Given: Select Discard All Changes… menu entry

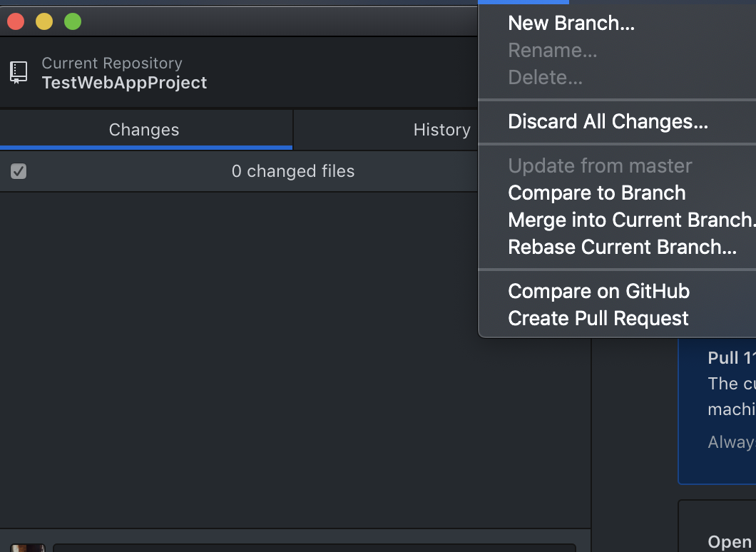Looking at the screenshot, I should point(617,121).
